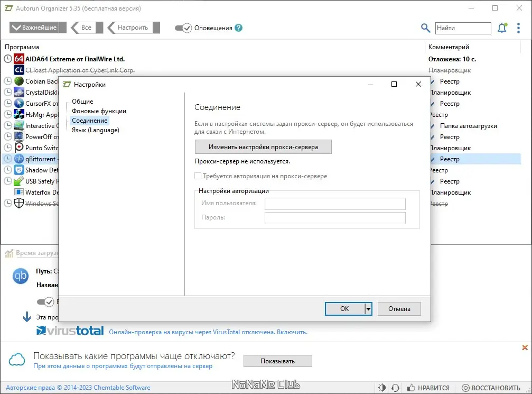Close the Настройки dialog
This screenshot has width=532, height=394.
418,84
